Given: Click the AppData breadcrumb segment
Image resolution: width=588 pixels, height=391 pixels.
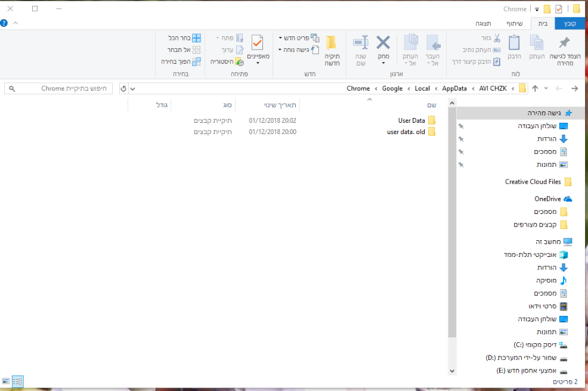Looking at the screenshot, I should click(454, 88).
